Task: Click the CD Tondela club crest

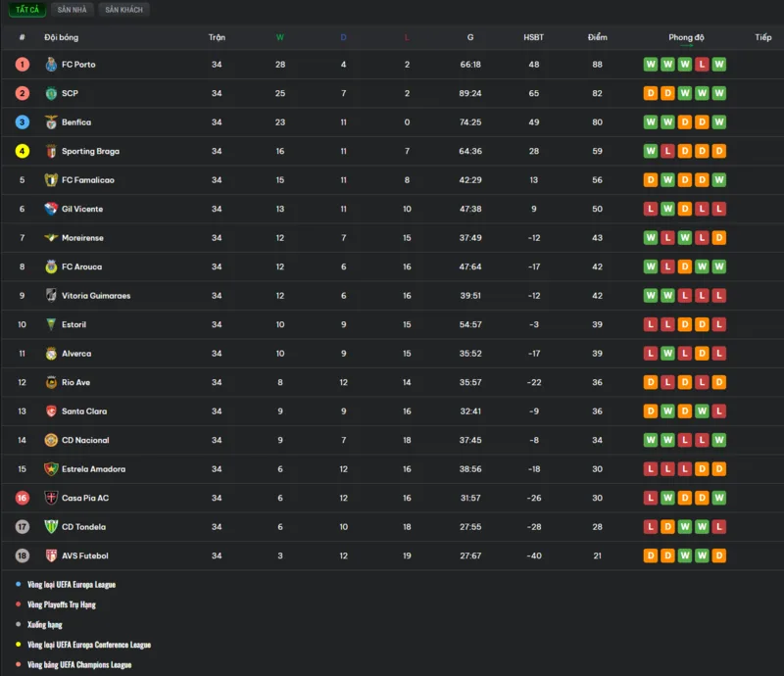Action: pyautogui.click(x=51, y=527)
